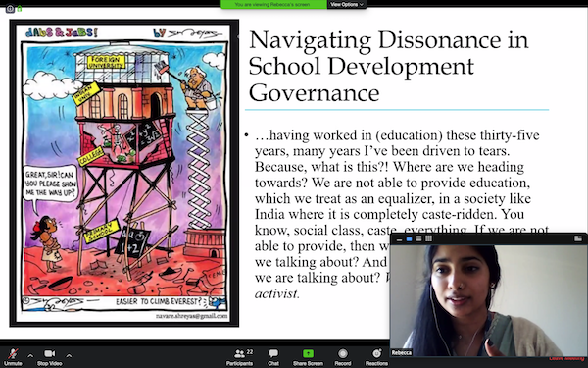Click the 'You are viewing Rebecca's screen' banner
The width and height of the screenshot is (588, 368).
(273, 5)
